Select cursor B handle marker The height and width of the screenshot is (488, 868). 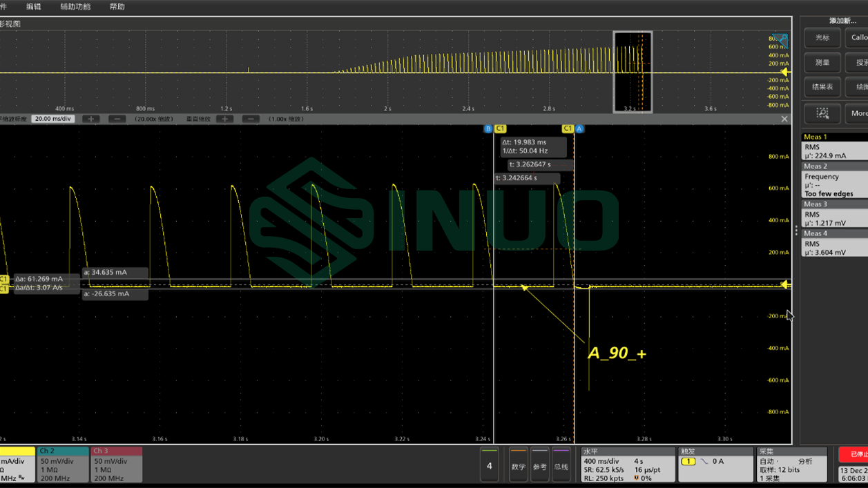(488, 129)
